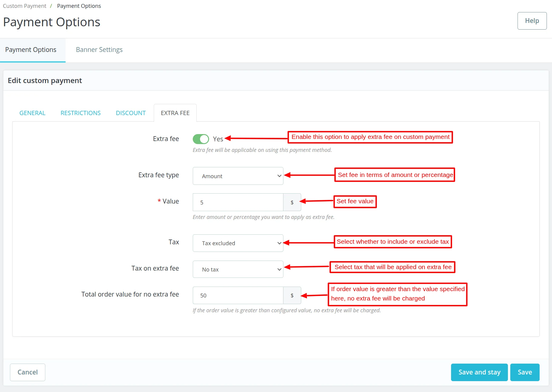Toggle the Extra fee switch
Screen dimensions: 552x392
[x=201, y=139]
